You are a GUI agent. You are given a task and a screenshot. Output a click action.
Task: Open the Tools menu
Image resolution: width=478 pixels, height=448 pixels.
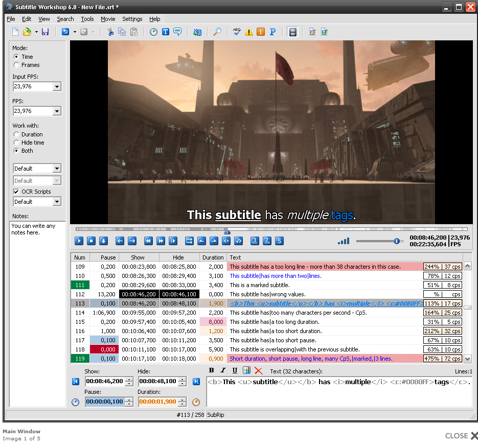pos(87,19)
